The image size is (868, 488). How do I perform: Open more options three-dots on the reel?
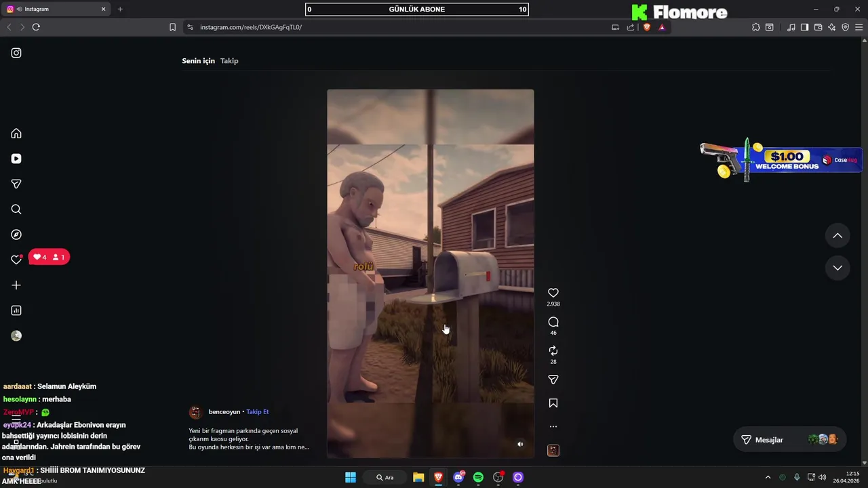(x=553, y=426)
